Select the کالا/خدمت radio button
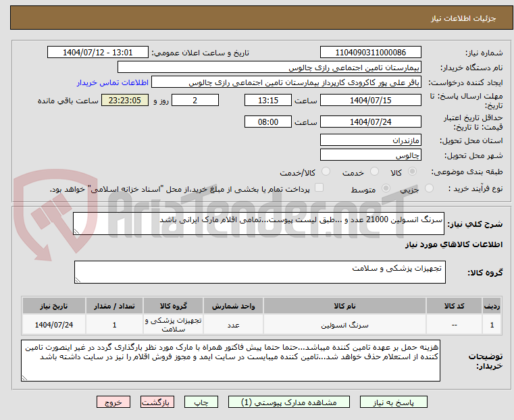The image size is (514, 420). click(x=326, y=172)
